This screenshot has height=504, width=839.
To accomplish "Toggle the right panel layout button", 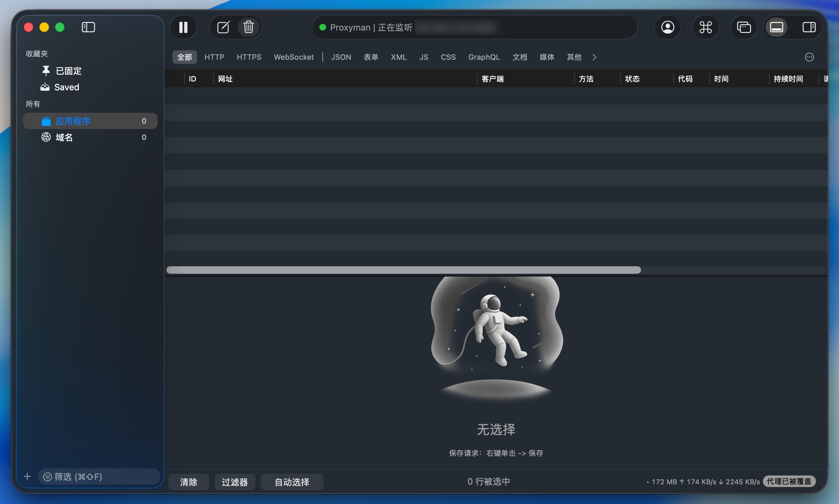I will [809, 27].
